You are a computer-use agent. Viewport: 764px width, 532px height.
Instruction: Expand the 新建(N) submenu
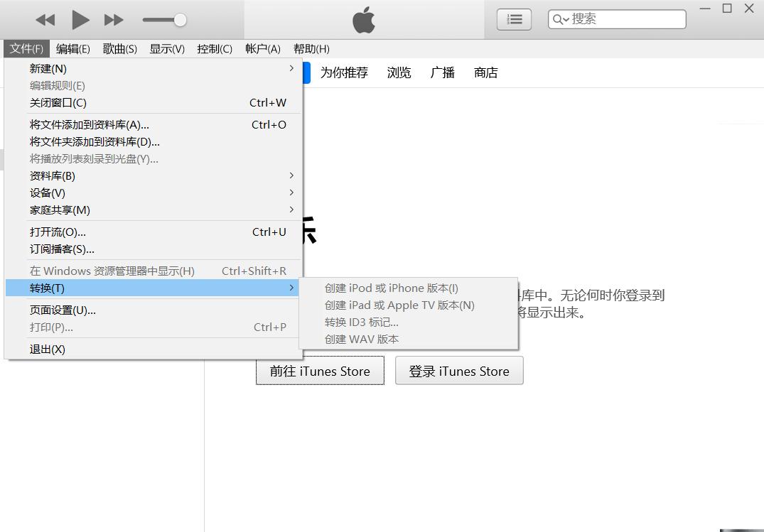click(154, 69)
